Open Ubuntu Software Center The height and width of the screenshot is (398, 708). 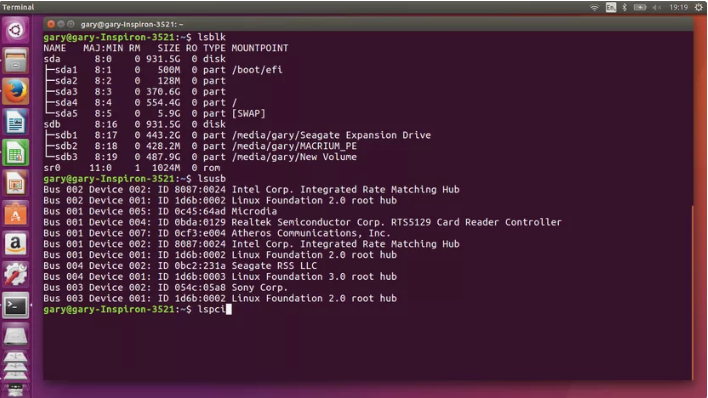click(15, 214)
